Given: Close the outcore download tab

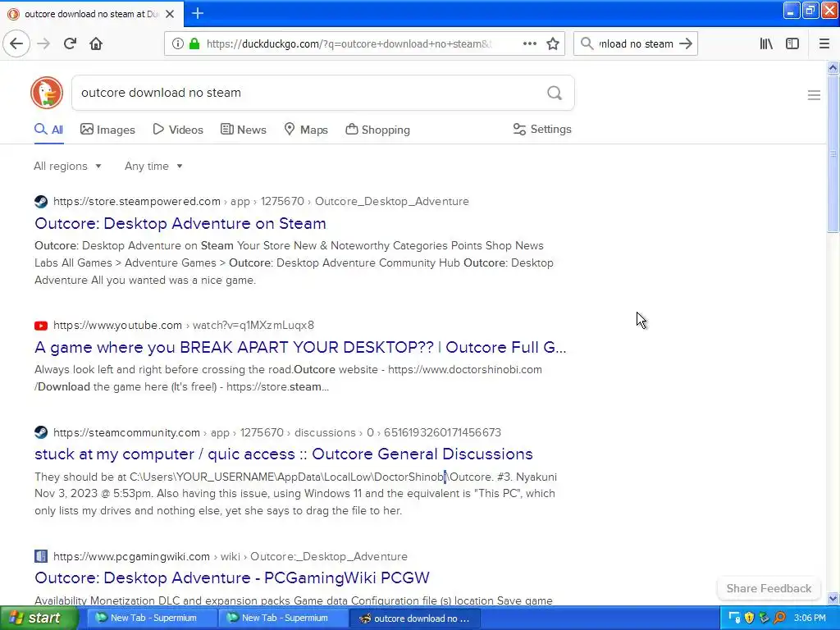Looking at the screenshot, I should (x=170, y=14).
